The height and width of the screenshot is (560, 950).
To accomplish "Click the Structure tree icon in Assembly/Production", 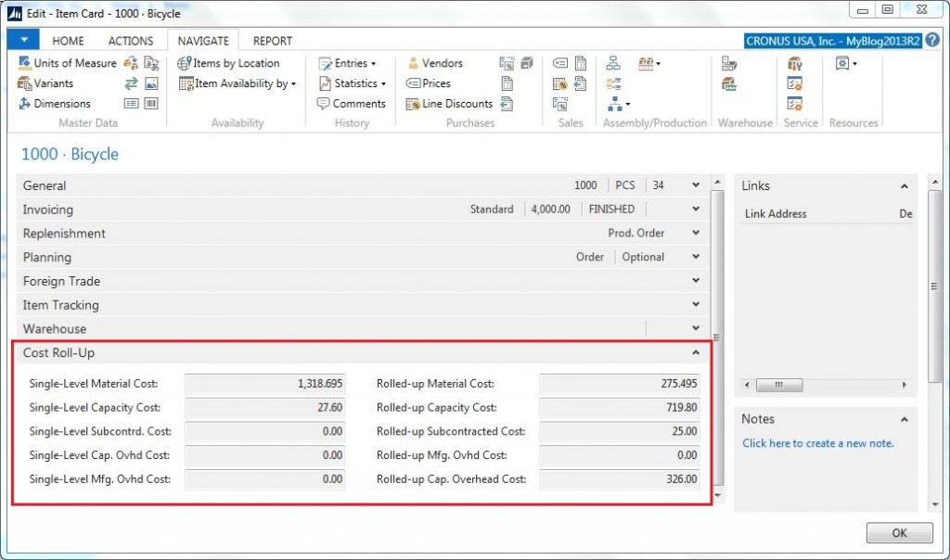I will click(613, 63).
